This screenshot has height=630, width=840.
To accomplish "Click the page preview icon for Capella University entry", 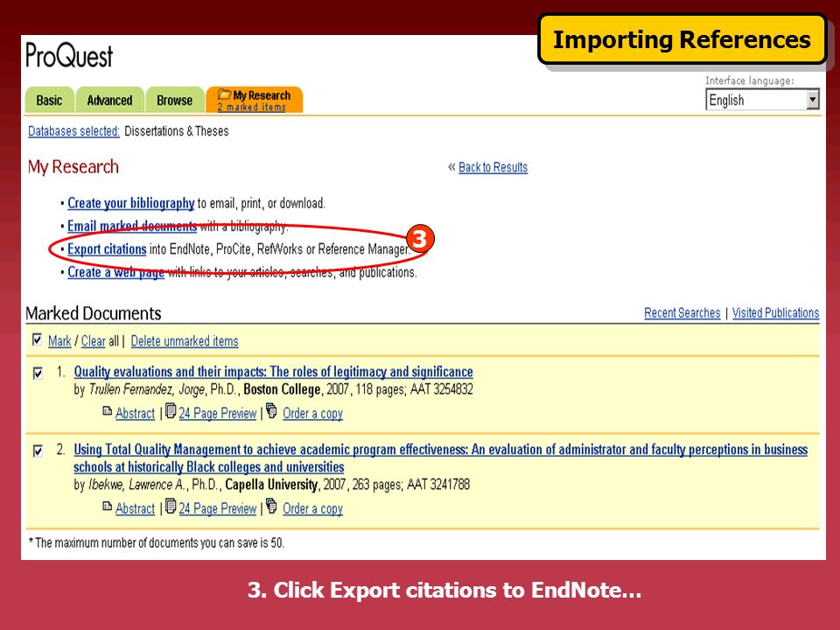I will (x=171, y=506).
